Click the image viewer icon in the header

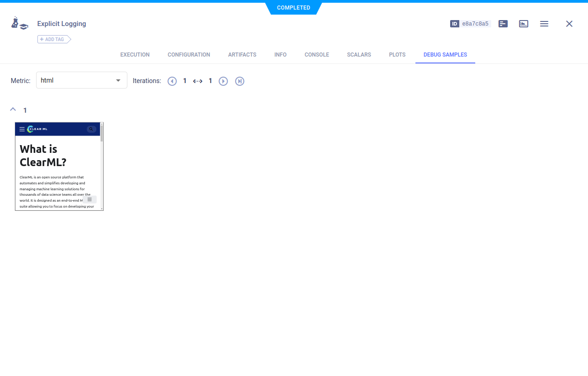point(523,23)
